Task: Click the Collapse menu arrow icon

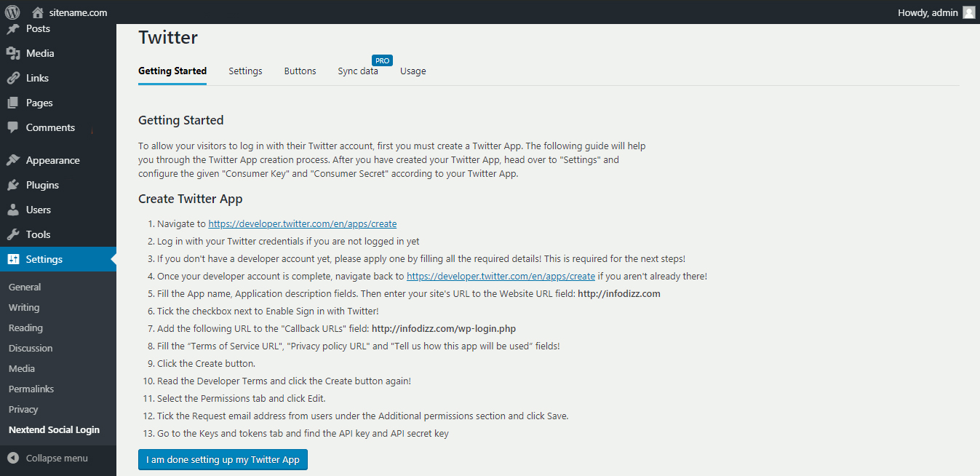Action: pos(13,458)
